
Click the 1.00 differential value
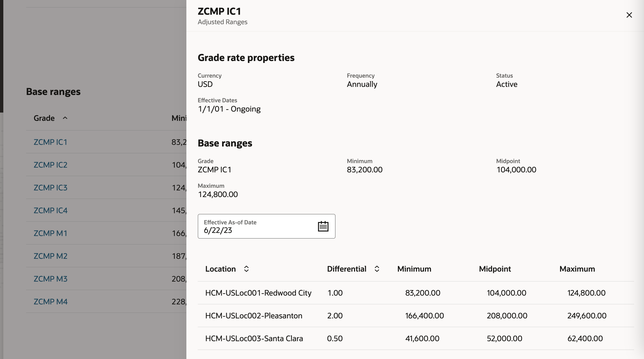(335, 293)
